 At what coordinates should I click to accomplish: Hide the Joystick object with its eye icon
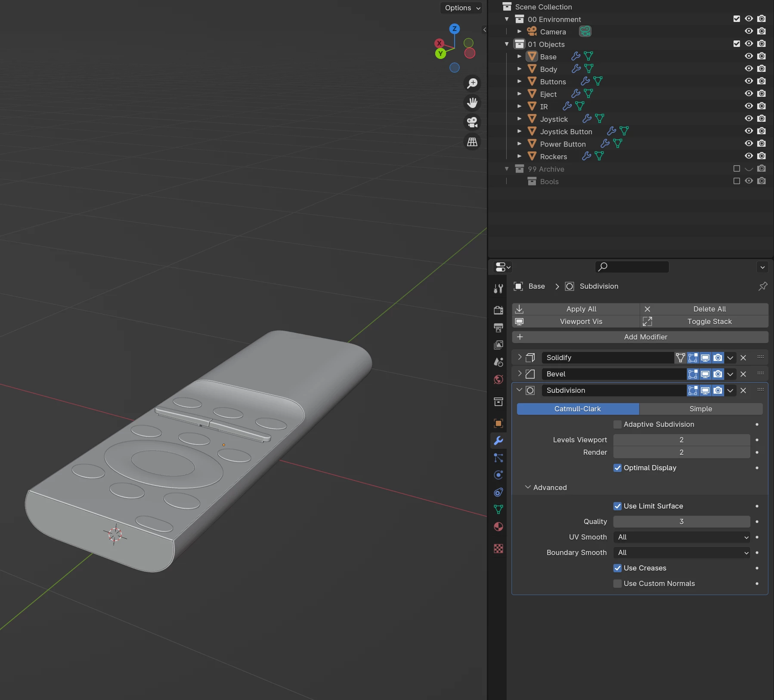click(x=749, y=118)
